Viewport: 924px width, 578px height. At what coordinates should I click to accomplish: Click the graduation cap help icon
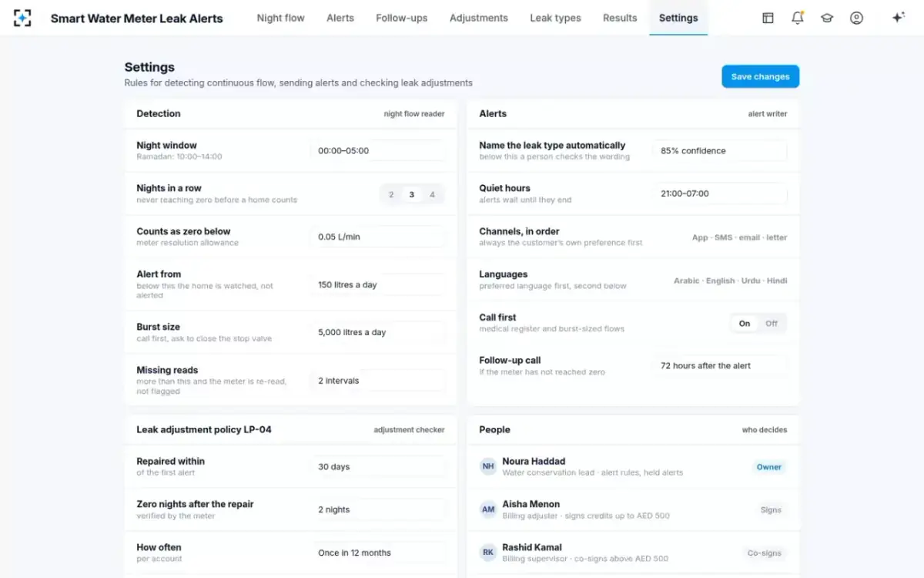click(827, 18)
